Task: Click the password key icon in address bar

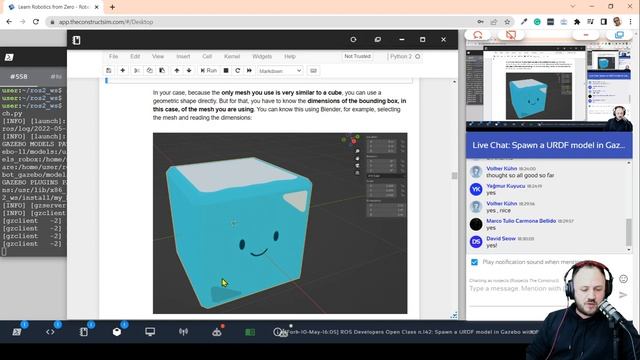Action: tap(480, 22)
